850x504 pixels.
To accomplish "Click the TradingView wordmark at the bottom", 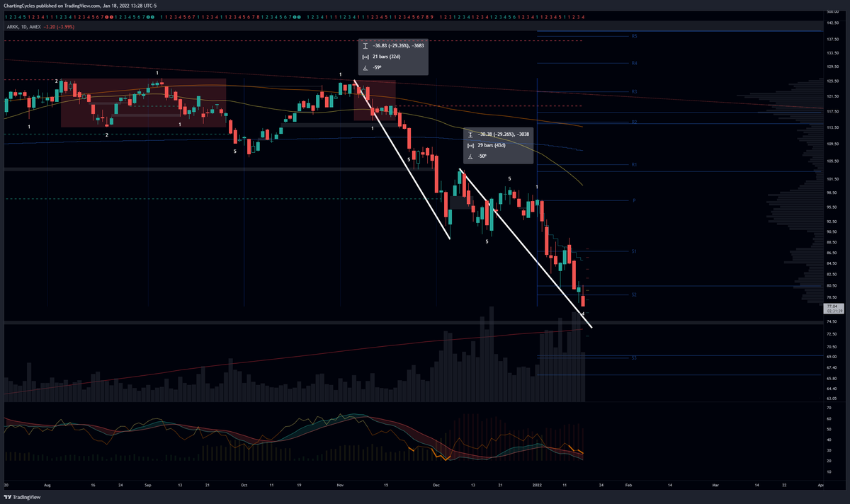I will point(27,497).
